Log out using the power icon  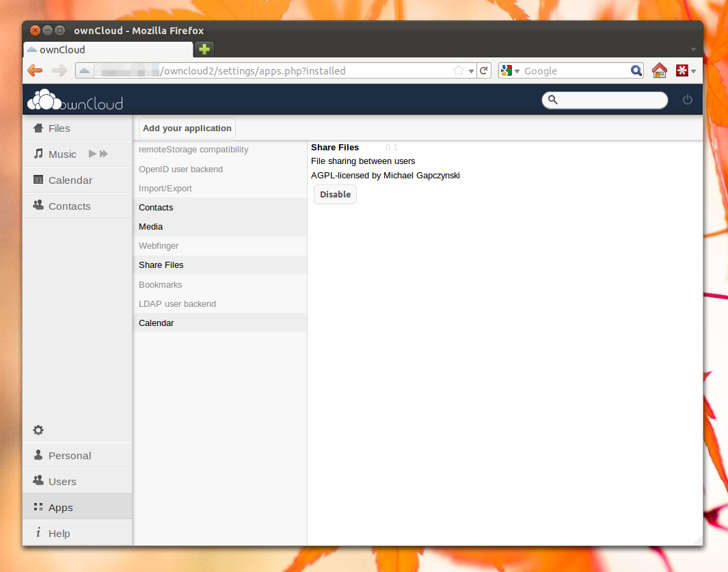click(688, 99)
